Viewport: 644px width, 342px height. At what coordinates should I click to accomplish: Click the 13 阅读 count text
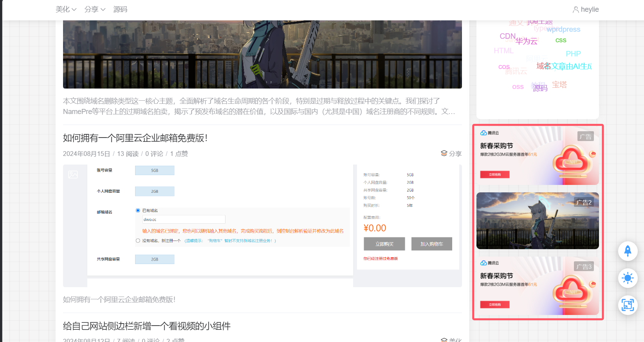point(128,154)
